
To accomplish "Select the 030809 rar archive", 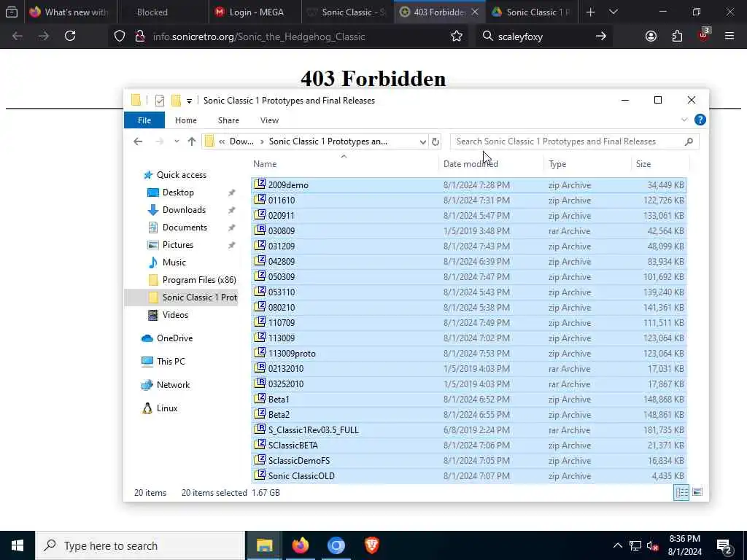I will coord(469,231).
